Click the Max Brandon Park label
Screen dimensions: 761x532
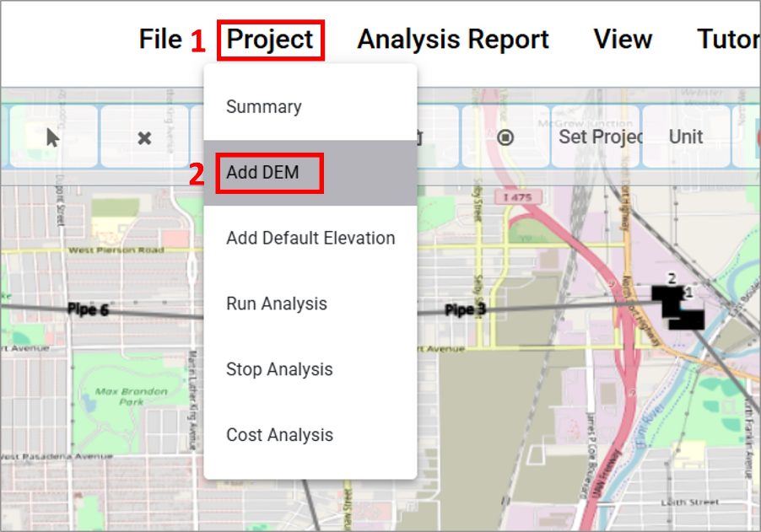(x=131, y=396)
